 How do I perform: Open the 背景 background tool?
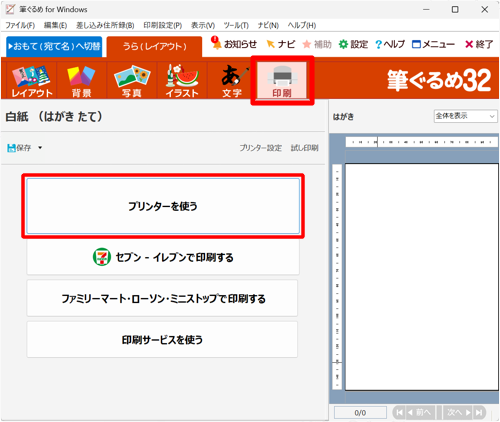pyautogui.click(x=81, y=80)
